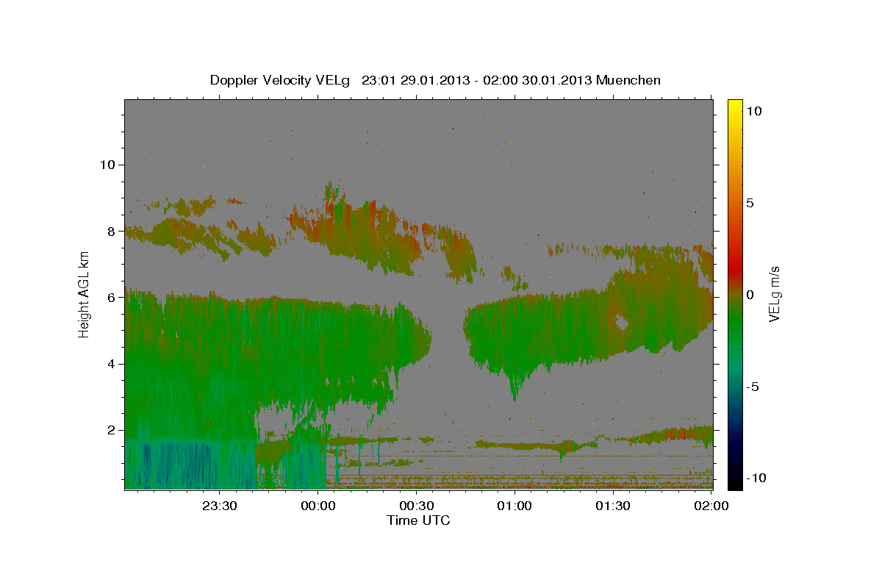Click the height tick label 2
This screenshot has height=588, width=882.
point(111,430)
